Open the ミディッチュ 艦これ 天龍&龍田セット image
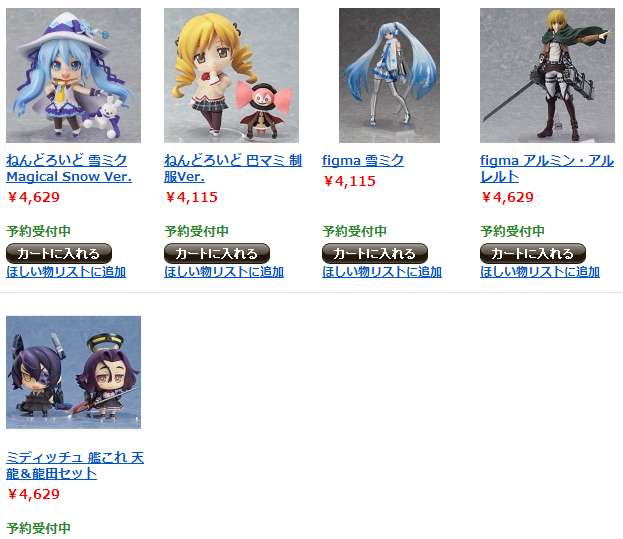Screen dimensions: 623x539 click(x=74, y=372)
